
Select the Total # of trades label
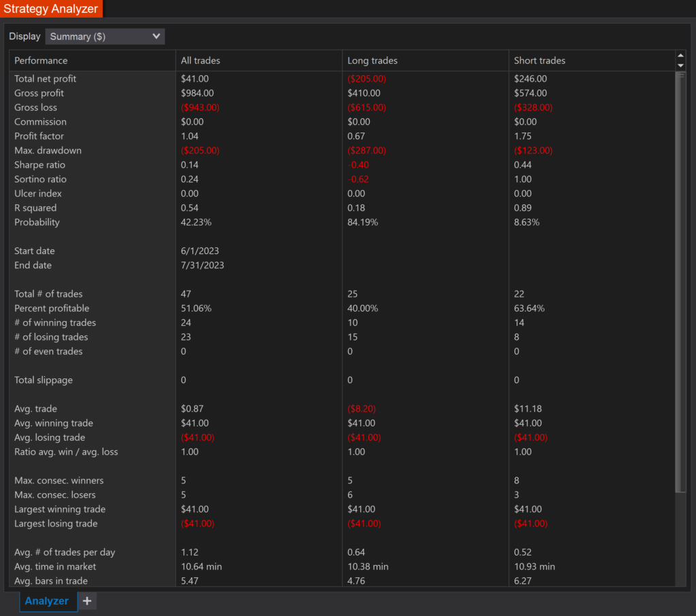pos(48,294)
